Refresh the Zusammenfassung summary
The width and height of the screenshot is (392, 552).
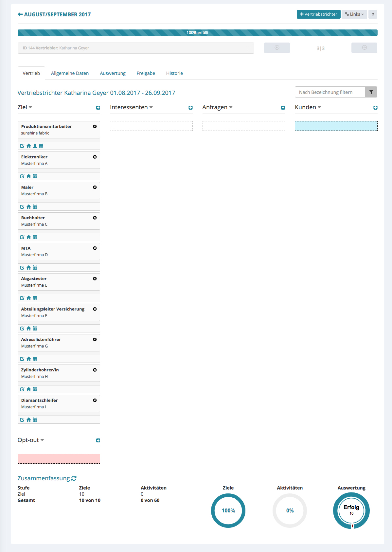point(74,478)
